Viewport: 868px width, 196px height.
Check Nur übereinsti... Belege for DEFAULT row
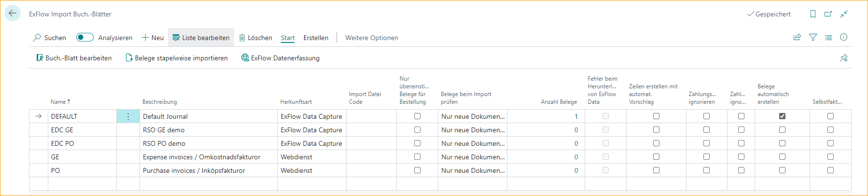point(417,116)
